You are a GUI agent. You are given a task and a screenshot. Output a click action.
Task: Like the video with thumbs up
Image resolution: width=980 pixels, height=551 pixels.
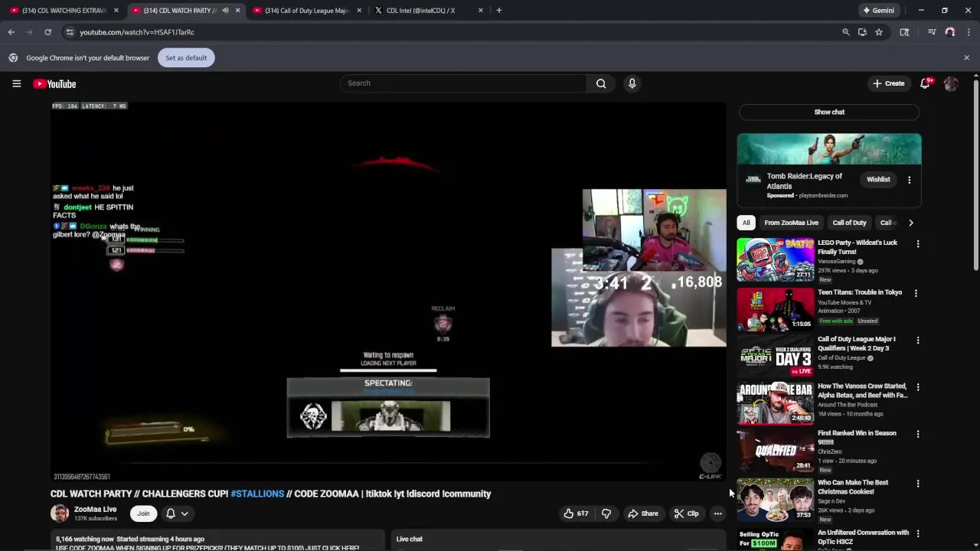576,514
